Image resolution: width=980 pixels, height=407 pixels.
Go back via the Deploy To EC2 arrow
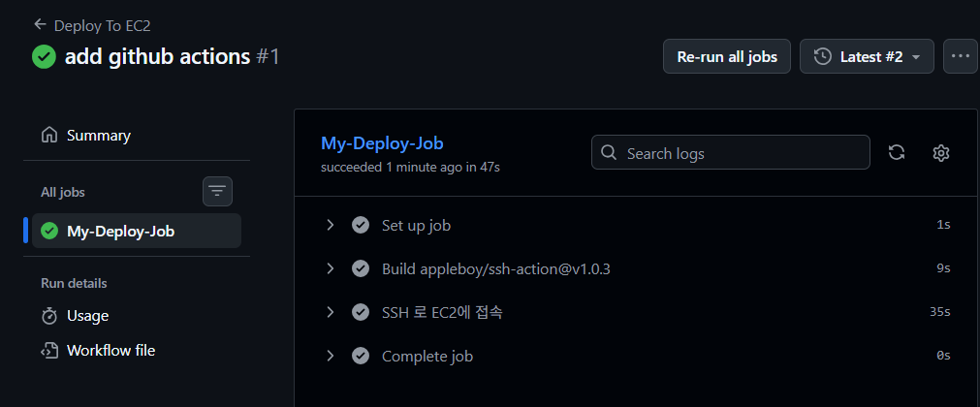coord(40,24)
